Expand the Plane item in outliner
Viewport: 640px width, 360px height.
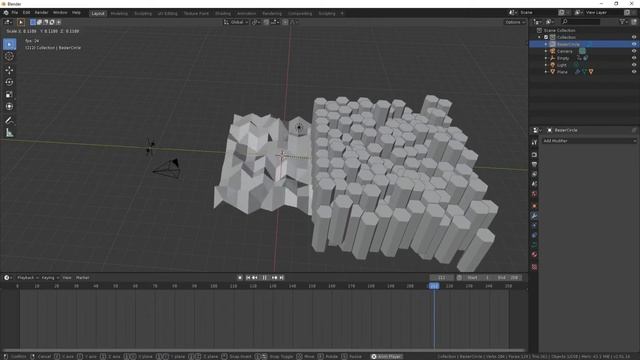pyautogui.click(x=546, y=72)
